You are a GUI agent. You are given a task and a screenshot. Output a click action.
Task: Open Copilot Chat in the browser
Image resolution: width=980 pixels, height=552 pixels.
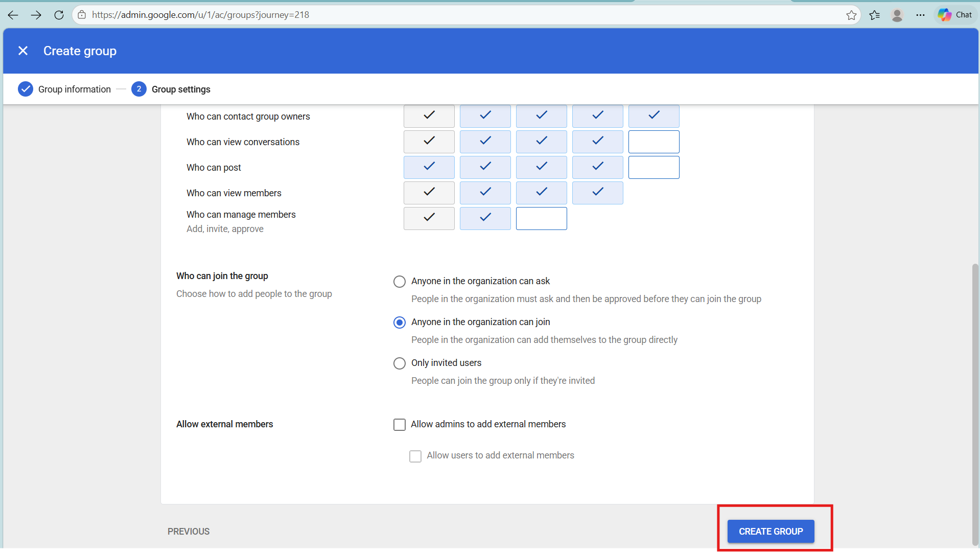(x=955, y=15)
